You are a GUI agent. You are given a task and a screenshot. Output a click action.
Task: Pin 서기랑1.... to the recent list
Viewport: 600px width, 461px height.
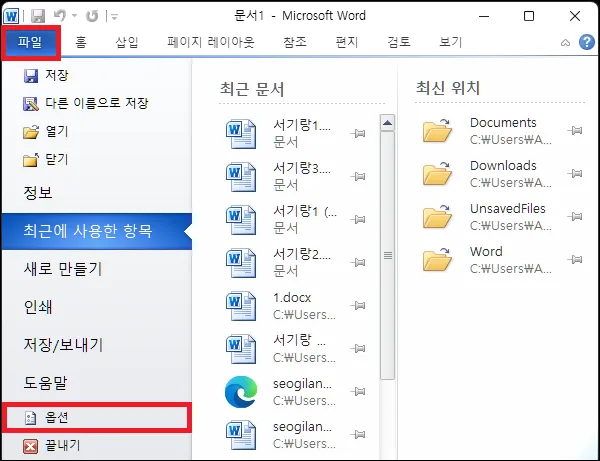click(x=358, y=134)
